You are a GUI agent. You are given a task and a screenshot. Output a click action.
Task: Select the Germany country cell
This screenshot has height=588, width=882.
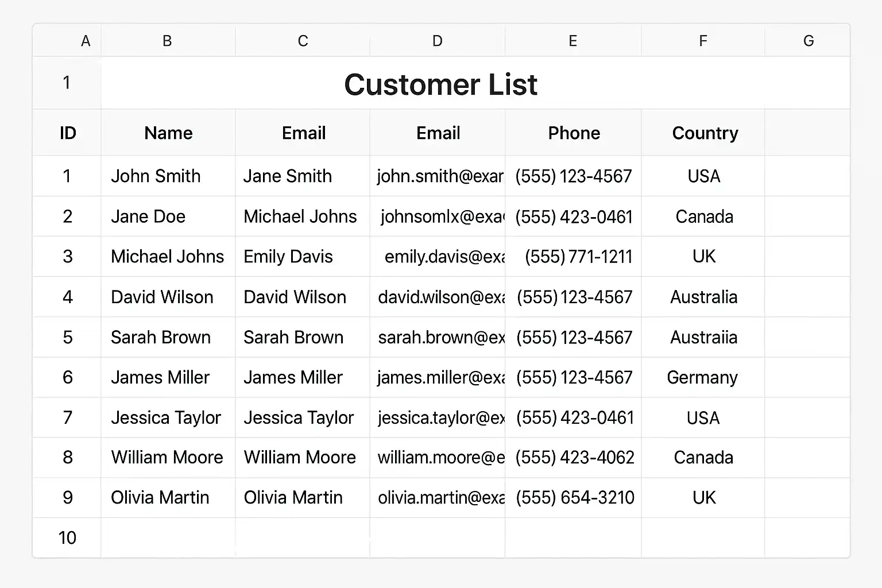tap(702, 377)
